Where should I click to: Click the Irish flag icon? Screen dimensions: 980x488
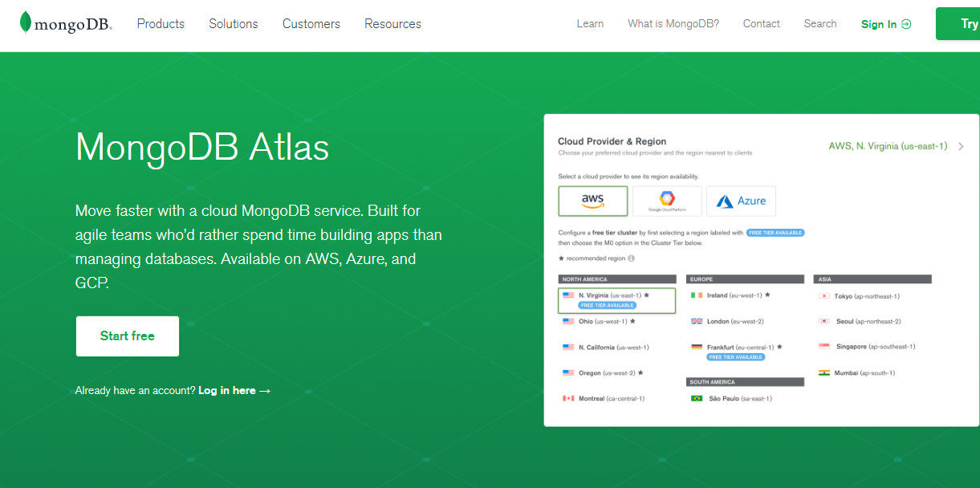coord(697,295)
